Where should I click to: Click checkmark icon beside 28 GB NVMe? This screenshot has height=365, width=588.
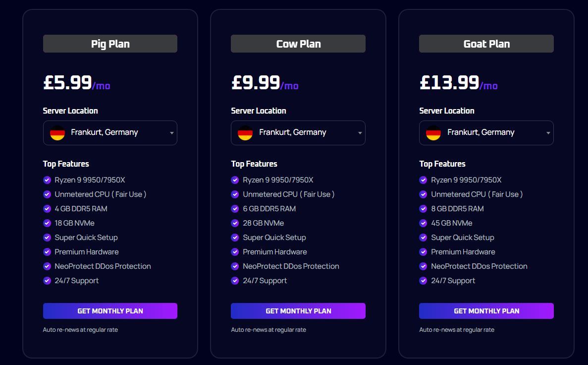[235, 223]
